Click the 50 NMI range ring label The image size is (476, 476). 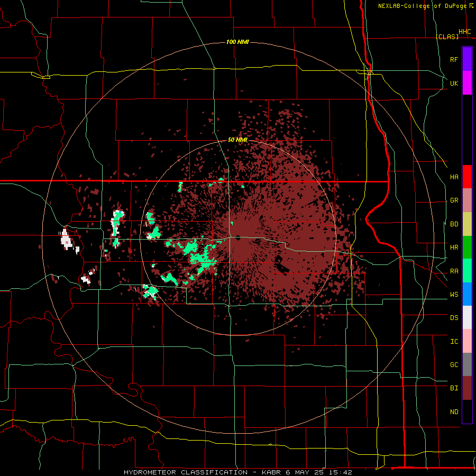tap(237, 140)
